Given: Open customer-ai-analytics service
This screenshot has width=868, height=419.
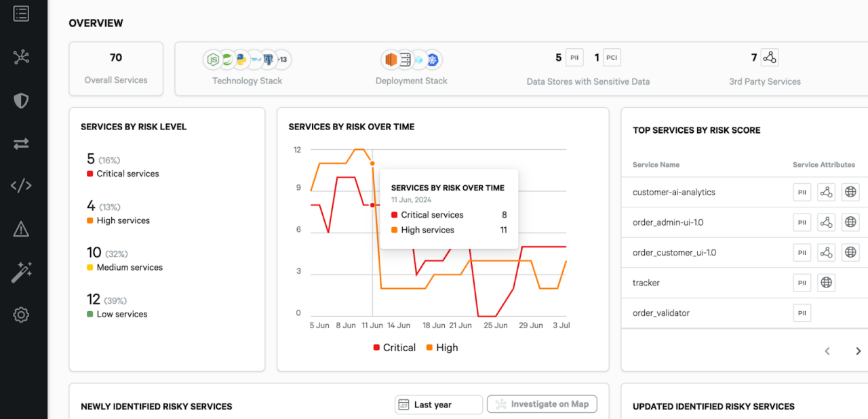Looking at the screenshot, I should pos(674,193).
